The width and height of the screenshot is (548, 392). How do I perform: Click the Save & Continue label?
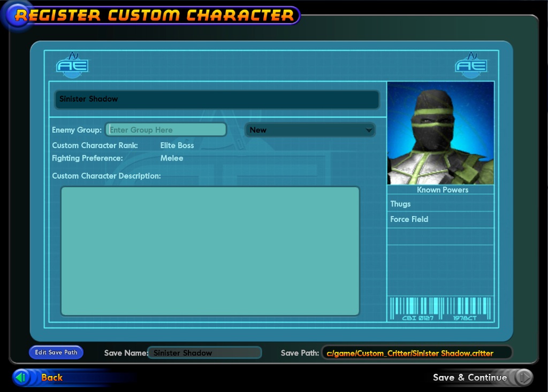[x=469, y=378]
